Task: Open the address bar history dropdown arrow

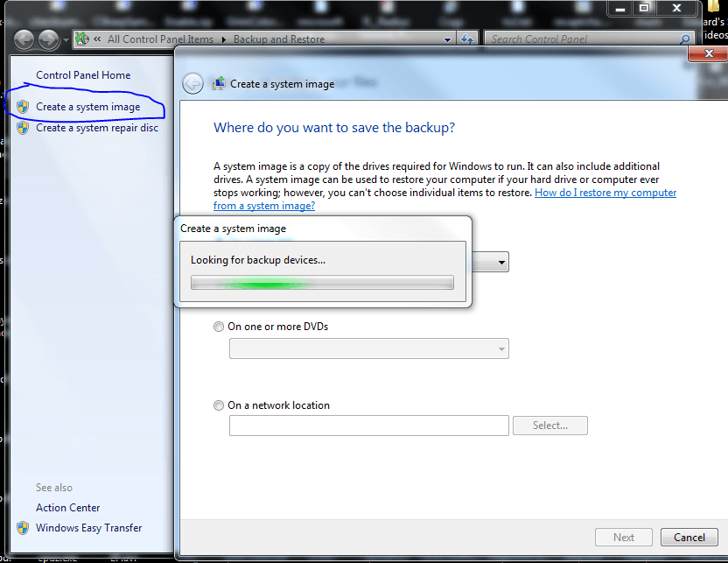Action: tap(447, 39)
